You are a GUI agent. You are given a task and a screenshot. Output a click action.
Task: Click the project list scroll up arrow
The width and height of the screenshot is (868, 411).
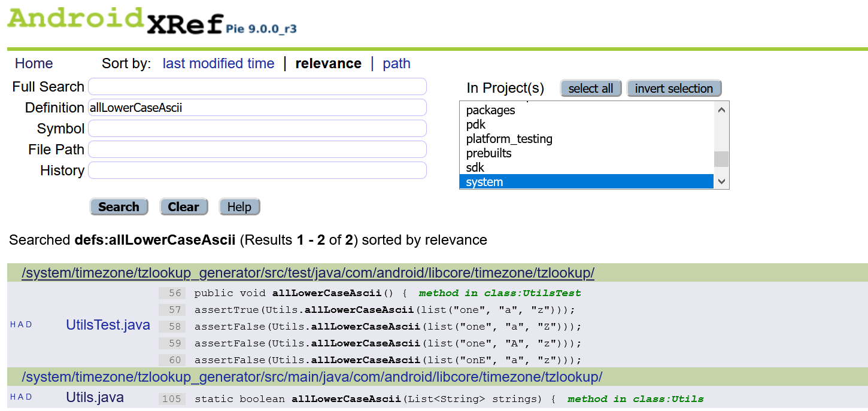coord(721,109)
